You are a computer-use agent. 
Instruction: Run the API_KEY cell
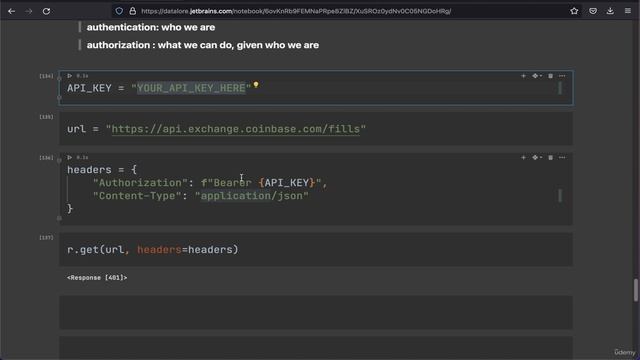click(x=70, y=76)
